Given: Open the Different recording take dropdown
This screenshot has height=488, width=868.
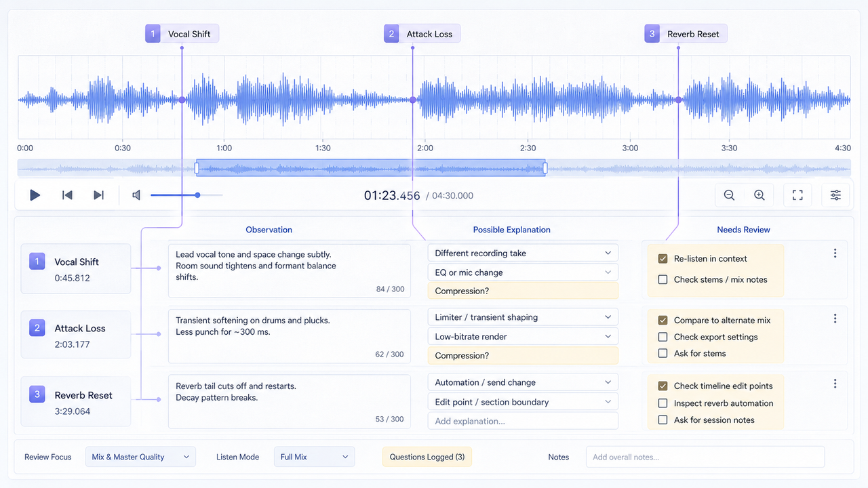Looking at the screenshot, I should click(523, 253).
